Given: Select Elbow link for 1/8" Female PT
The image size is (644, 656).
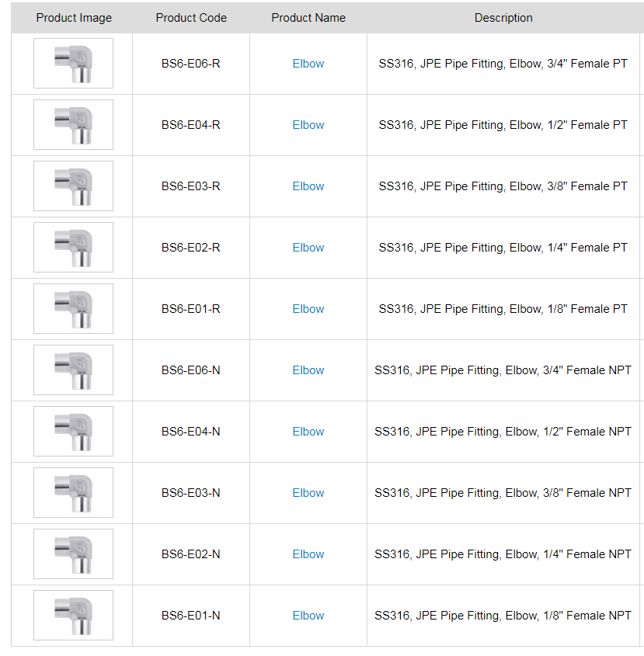Looking at the screenshot, I should pos(308,309).
